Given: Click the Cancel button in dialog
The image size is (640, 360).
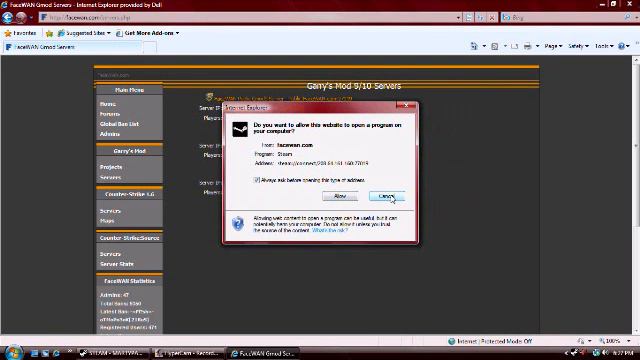Looking at the screenshot, I should click(x=387, y=196).
